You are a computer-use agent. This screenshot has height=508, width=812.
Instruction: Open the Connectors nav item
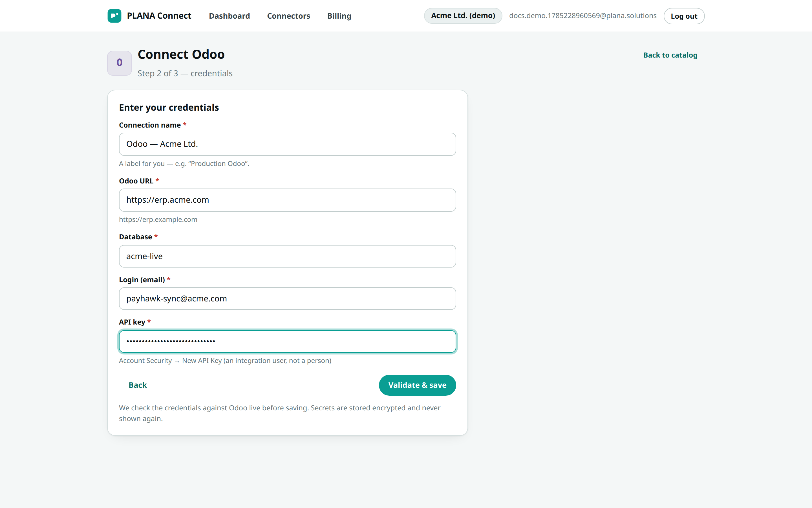288,16
